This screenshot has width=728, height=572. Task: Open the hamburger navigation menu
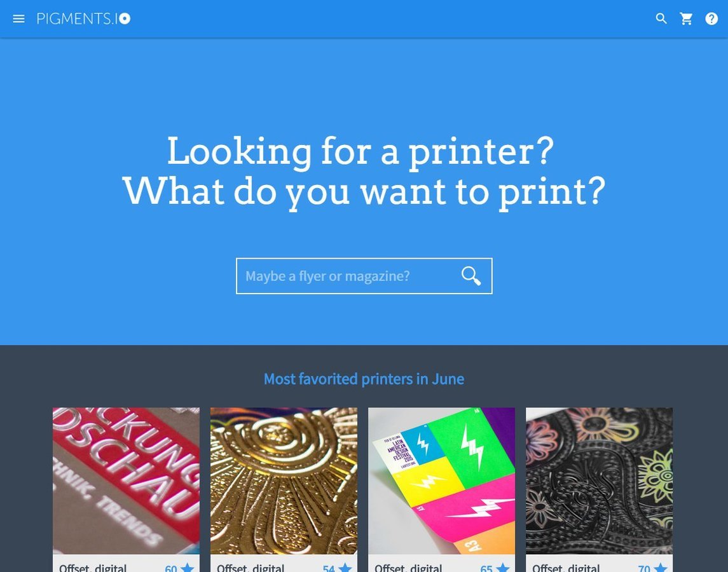18,18
